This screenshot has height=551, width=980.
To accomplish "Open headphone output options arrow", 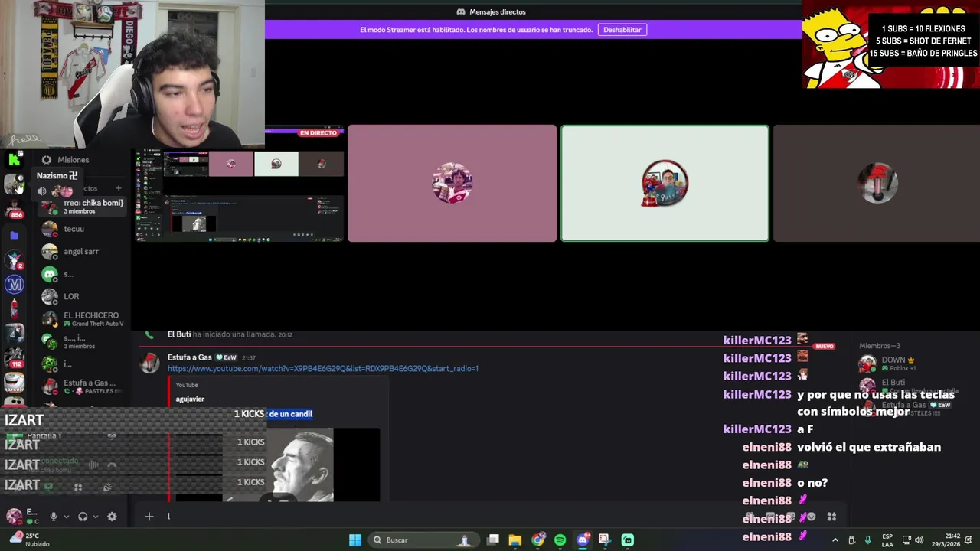I will [x=95, y=517].
